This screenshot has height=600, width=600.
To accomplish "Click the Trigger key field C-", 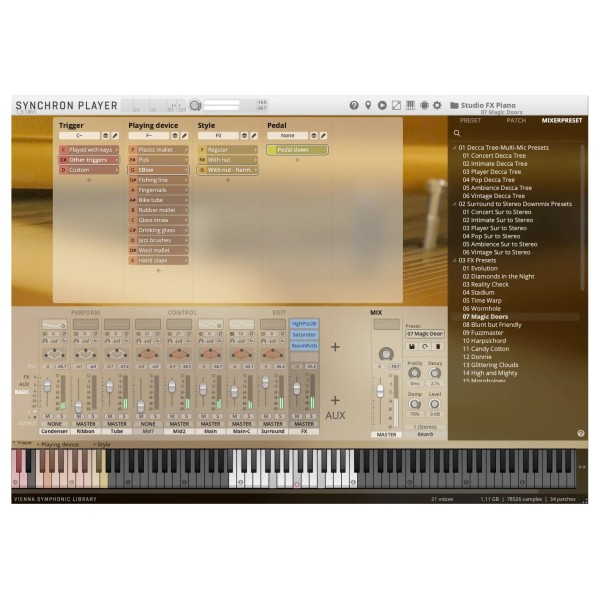I will [x=79, y=135].
